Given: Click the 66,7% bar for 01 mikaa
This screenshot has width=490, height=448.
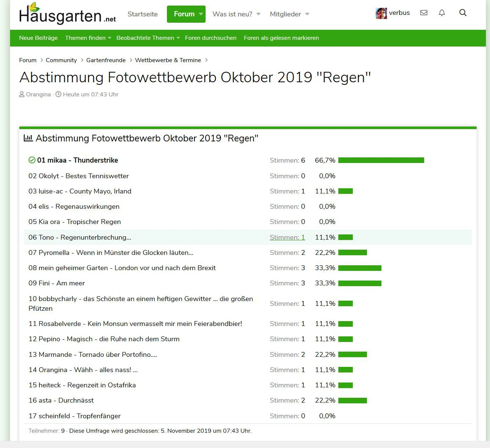Looking at the screenshot, I should [381, 160].
